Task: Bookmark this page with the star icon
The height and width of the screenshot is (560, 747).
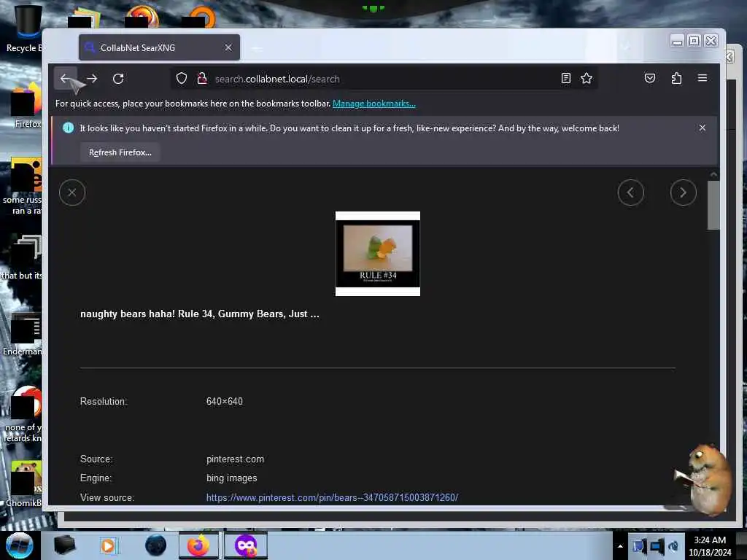Action: click(x=587, y=79)
